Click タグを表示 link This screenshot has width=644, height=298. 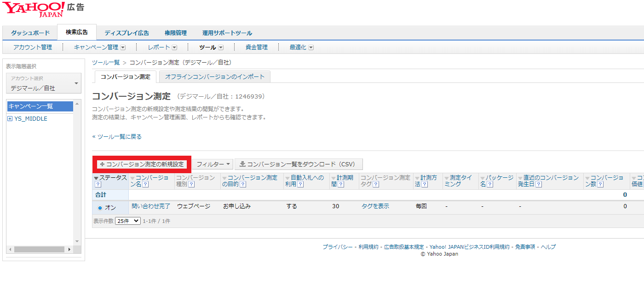[375, 206]
